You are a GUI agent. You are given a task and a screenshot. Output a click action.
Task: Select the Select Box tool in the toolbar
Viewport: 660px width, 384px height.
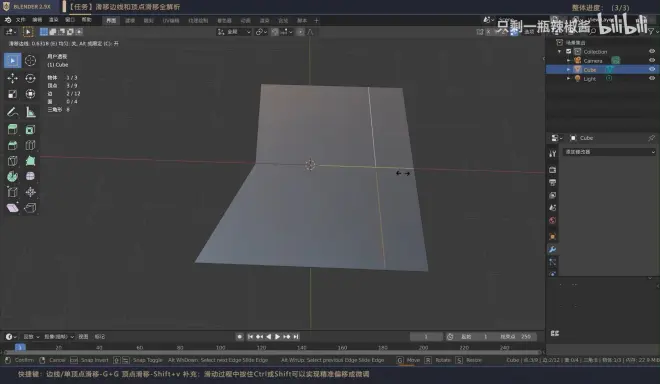[x=13, y=61]
